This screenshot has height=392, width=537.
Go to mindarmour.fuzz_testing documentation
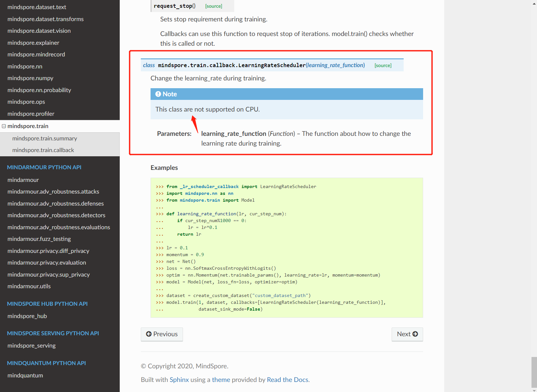[39, 239]
